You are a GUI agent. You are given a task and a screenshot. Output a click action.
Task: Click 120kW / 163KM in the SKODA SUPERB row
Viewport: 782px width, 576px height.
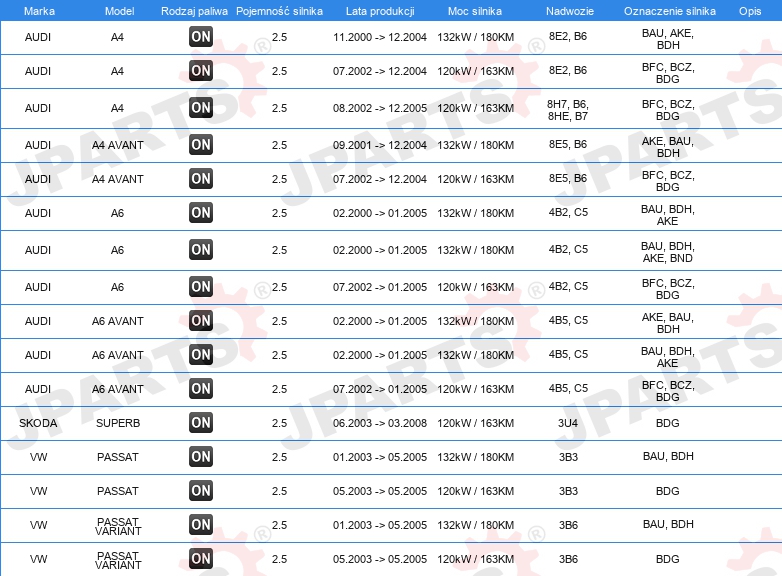point(475,423)
